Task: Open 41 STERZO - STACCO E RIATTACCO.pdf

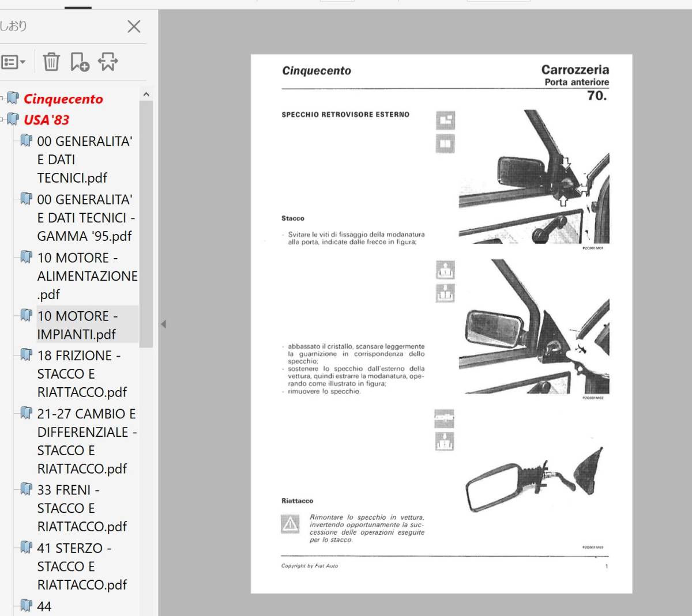Action: (x=82, y=566)
